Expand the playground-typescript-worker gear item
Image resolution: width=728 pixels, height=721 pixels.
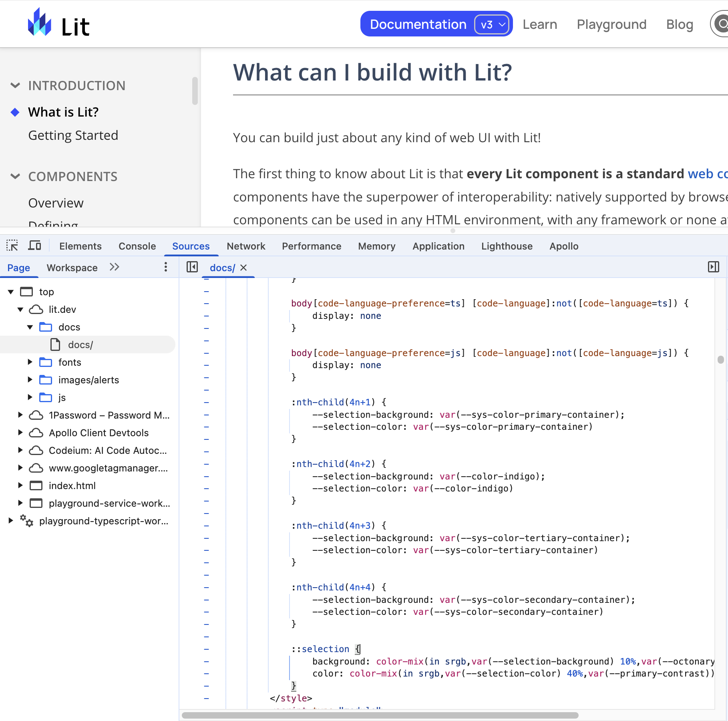point(11,521)
